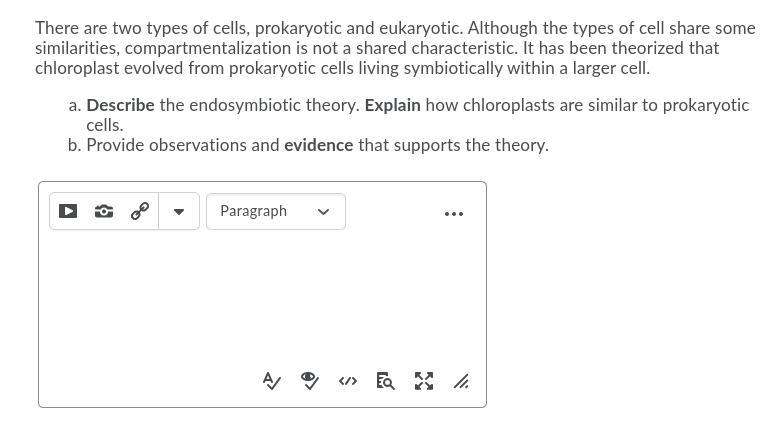Toggle fullscreen editor mode

(x=424, y=381)
